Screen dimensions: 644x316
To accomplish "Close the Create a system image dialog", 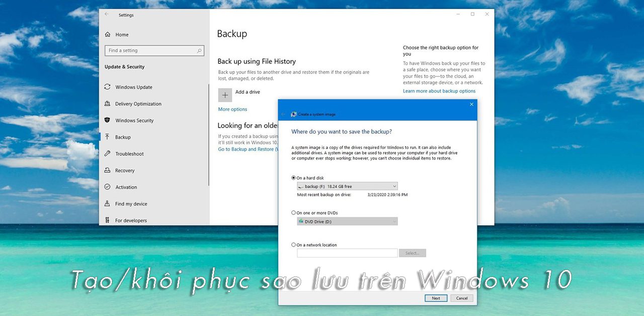I will point(471,104).
